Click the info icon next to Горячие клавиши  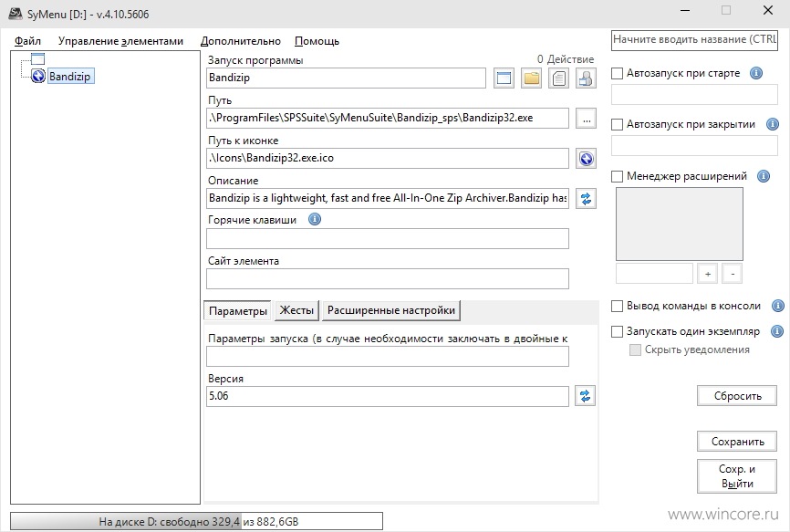(315, 219)
